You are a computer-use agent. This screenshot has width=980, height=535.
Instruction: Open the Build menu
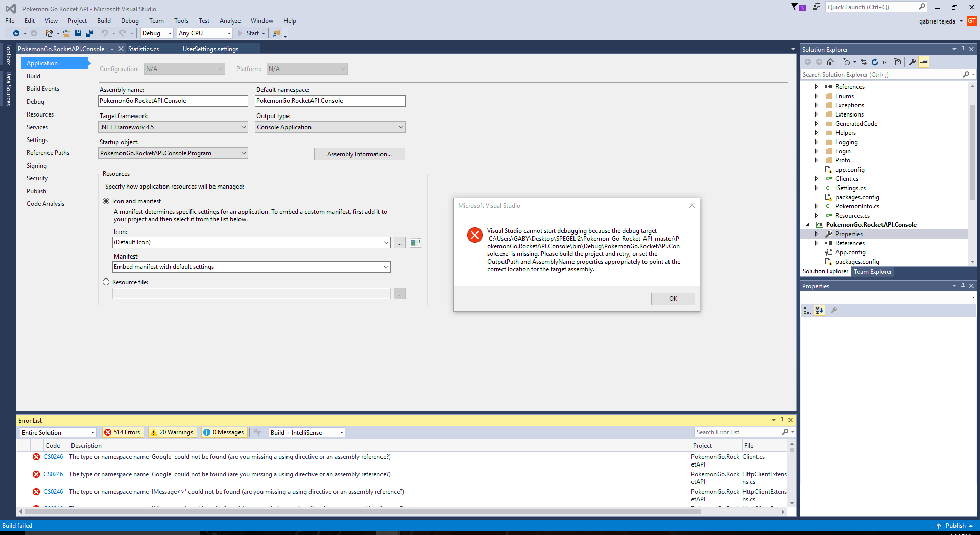104,21
